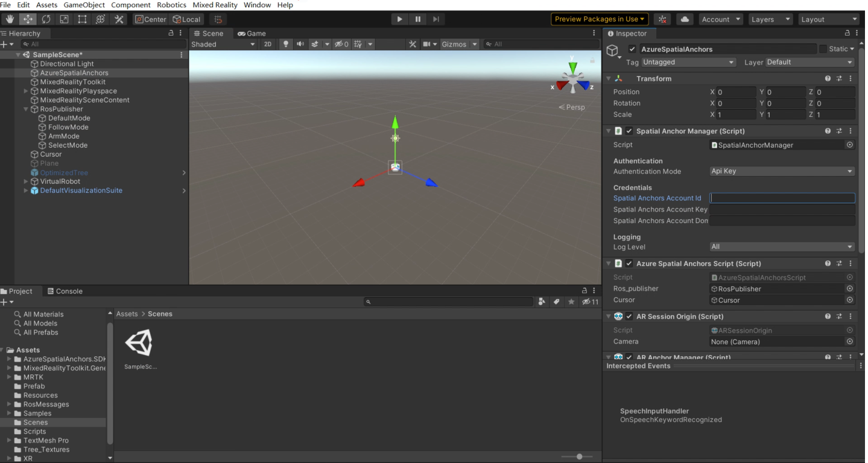Viewport: 868px width, 463px height.
Task: Toggle grid snapping icon in toolbar
Action: coord(218,19)
